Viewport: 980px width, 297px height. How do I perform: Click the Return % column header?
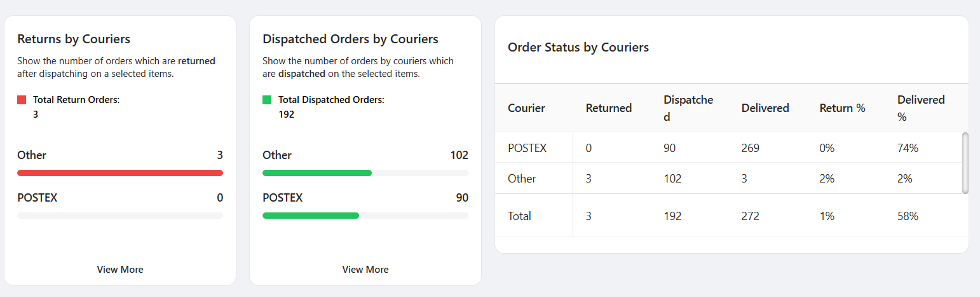click(842, 108)
